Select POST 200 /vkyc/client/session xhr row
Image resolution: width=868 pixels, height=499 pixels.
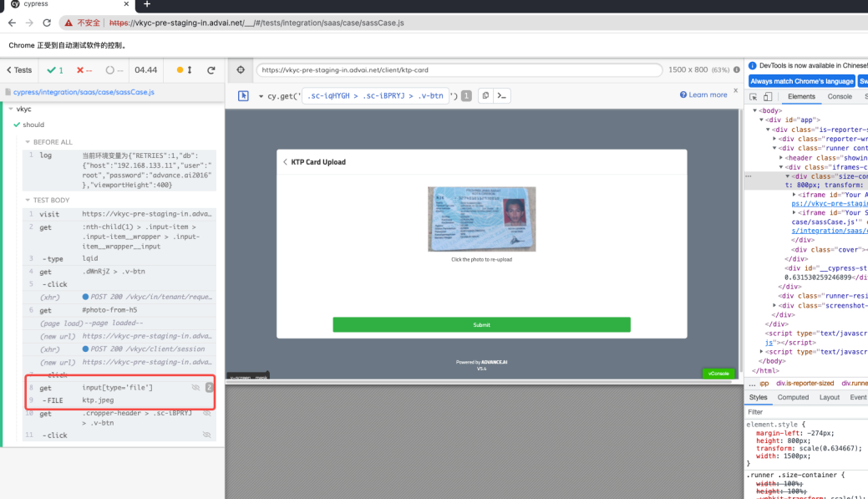click(119, 349)
